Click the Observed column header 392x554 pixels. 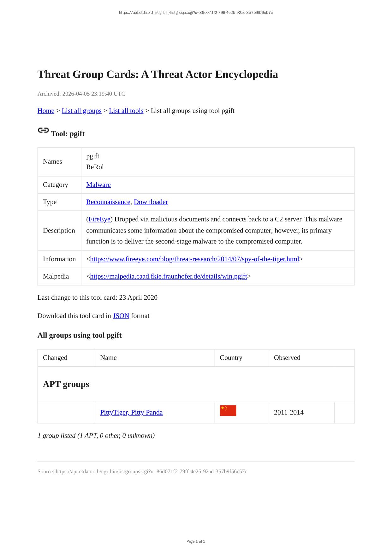(287, 358)
